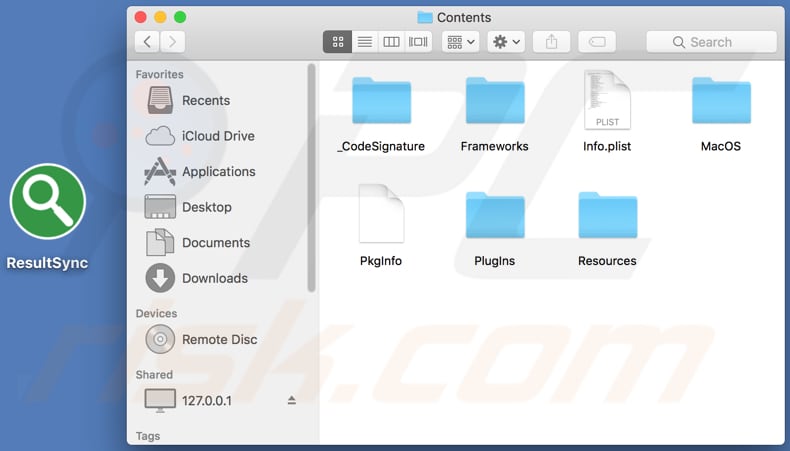Open Downloads in the sidebar
Screen dimensions: 790x451
pos(217,278)
